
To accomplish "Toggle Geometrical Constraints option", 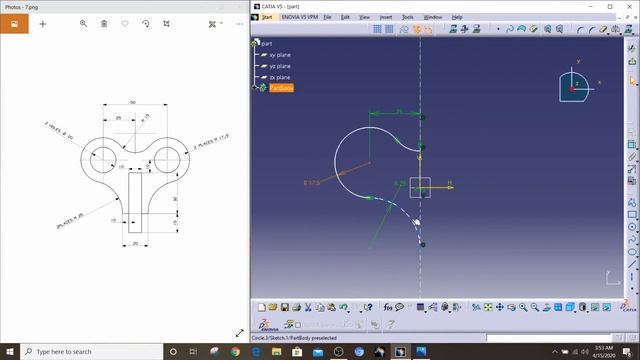I will [417, 29].
